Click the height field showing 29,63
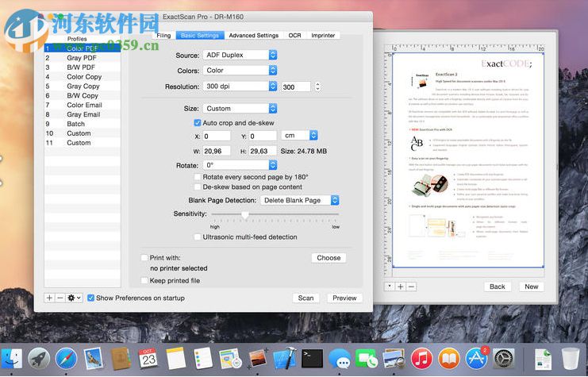Viewport: 588px width, 377px height. (x=263, y=151)
